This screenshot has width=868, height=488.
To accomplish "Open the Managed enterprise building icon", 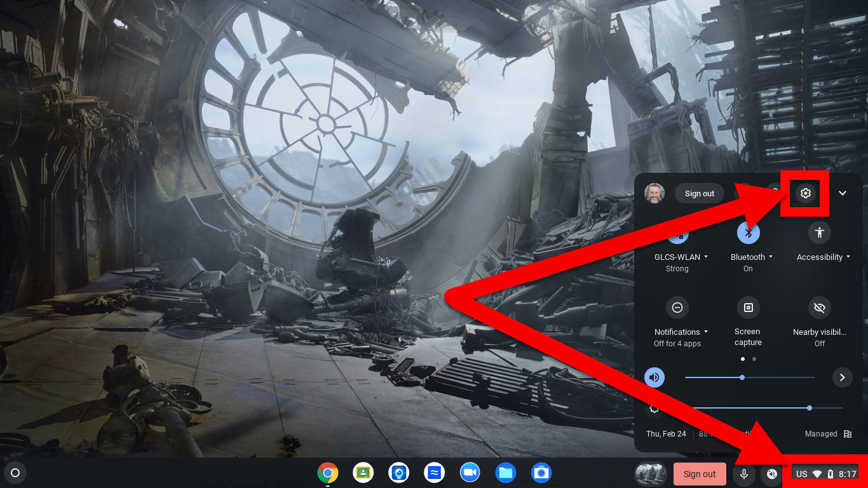I will [848, 434].
